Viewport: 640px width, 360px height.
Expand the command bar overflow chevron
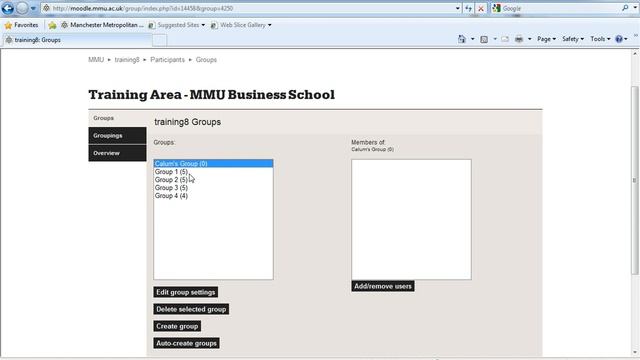[x=636, y=36]
